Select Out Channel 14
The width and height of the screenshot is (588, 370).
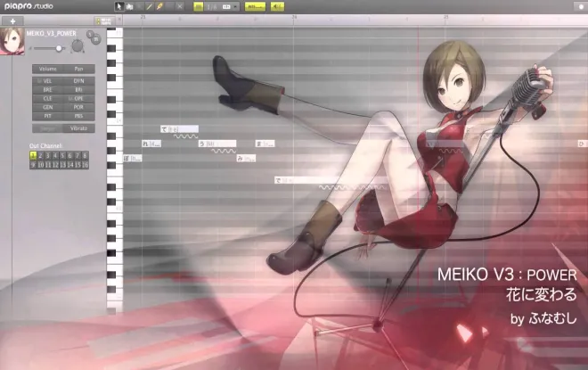tap(70, 165)
